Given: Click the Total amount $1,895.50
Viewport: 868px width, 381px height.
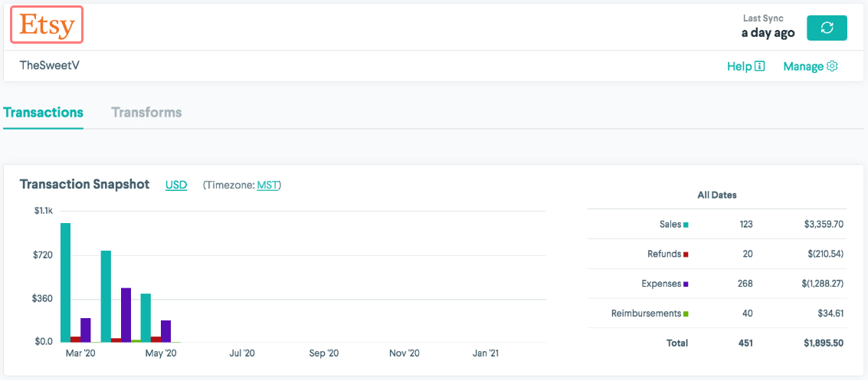Looking at the screenshot, I should [822, 343].
